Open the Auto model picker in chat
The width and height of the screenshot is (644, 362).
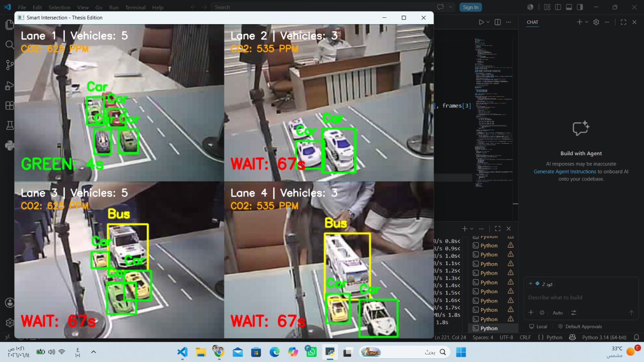pyautogui.click(x=557, y=313)
